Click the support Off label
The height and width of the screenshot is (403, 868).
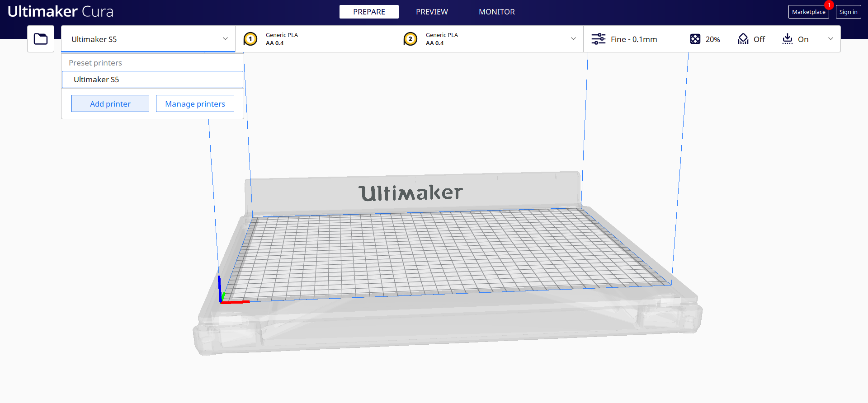point(759,39)
